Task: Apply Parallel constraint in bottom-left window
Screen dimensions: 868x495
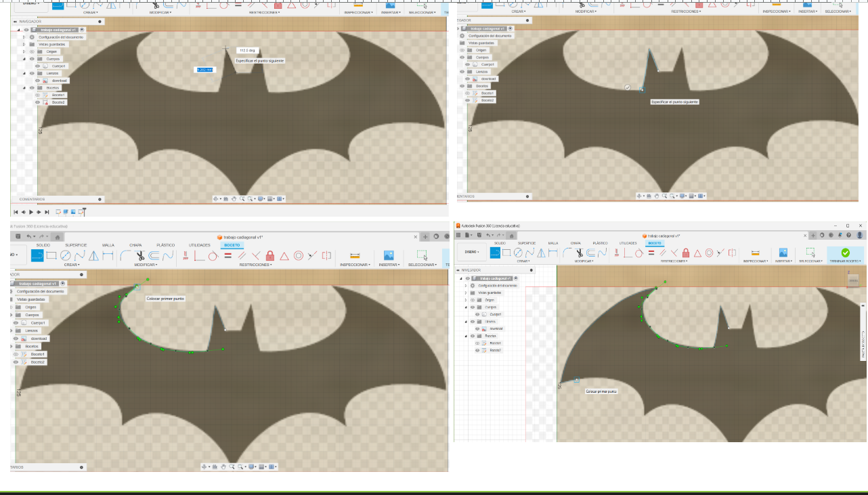Action: (242, 255)
